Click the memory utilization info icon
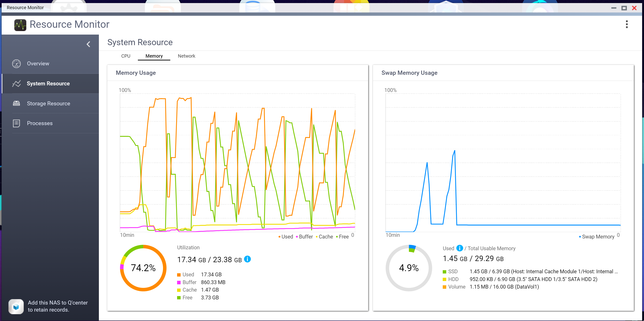The width and height of the screenshot is (644, 321). [x=247, y=259]
